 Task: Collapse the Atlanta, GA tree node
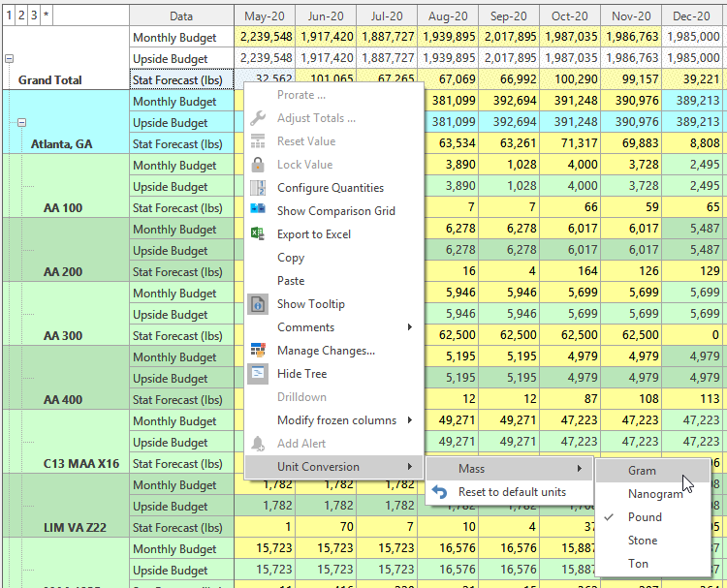(x=21, y=123)
